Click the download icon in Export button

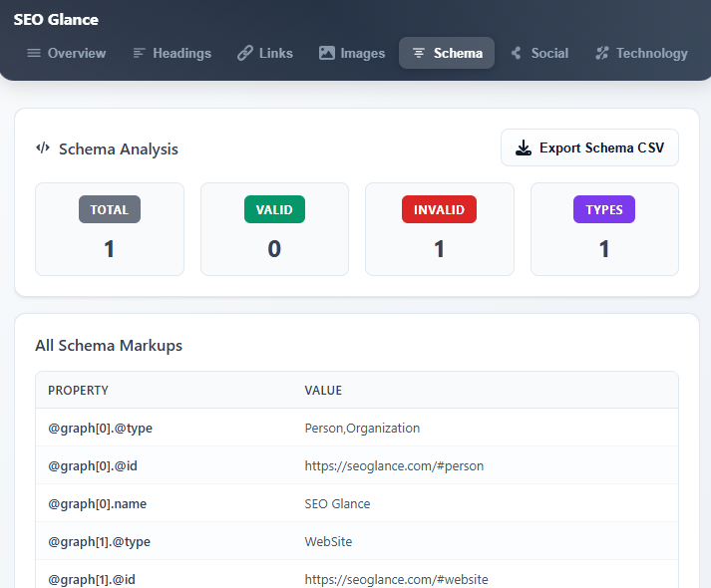point(524,147)
